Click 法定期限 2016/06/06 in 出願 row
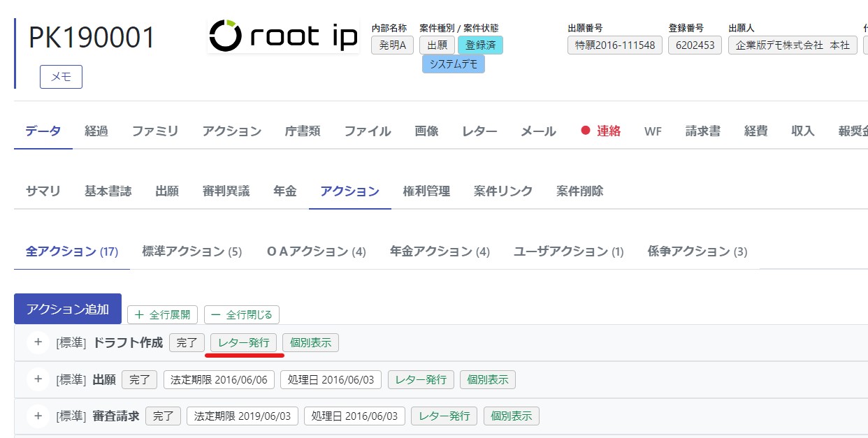 tap(219, 379)
